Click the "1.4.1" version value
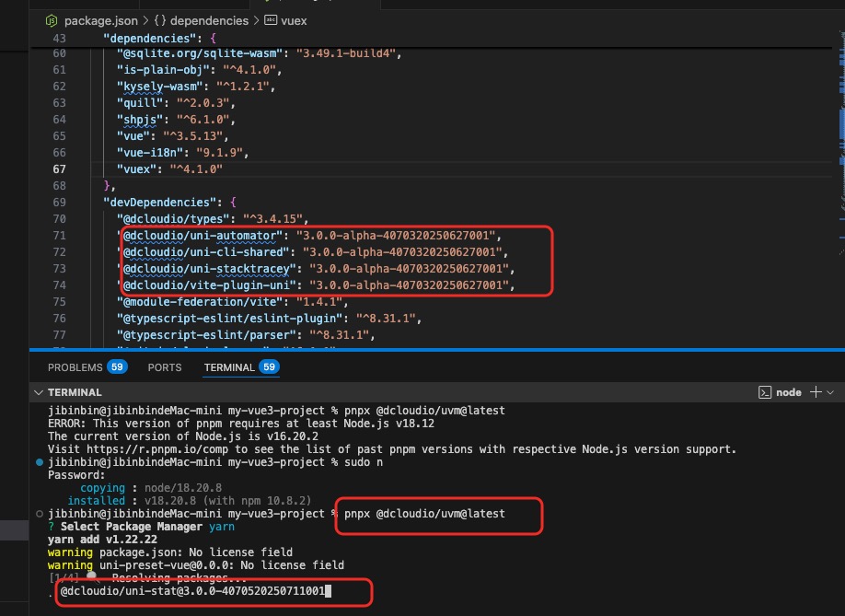 click(x=318, y=302)
